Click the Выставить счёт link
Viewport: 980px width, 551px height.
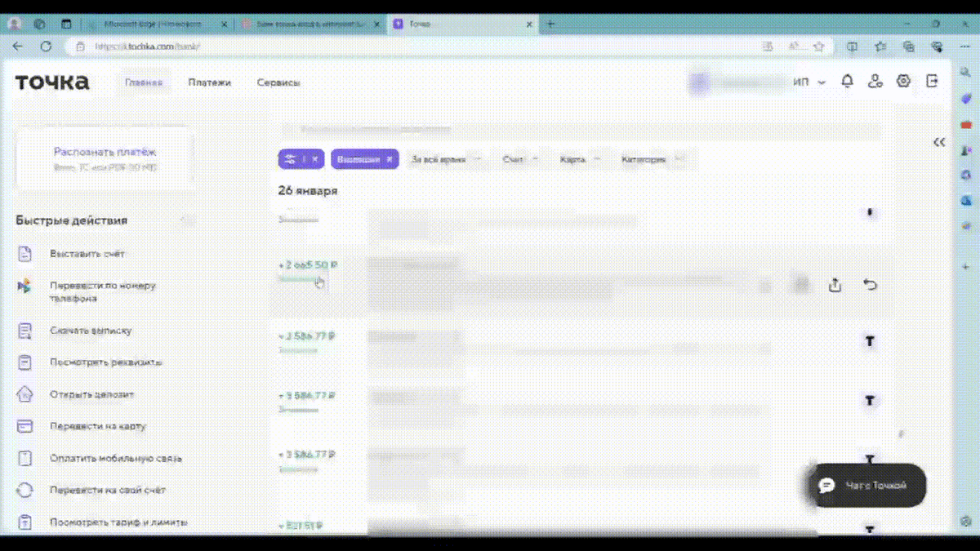tap(87, 254)
